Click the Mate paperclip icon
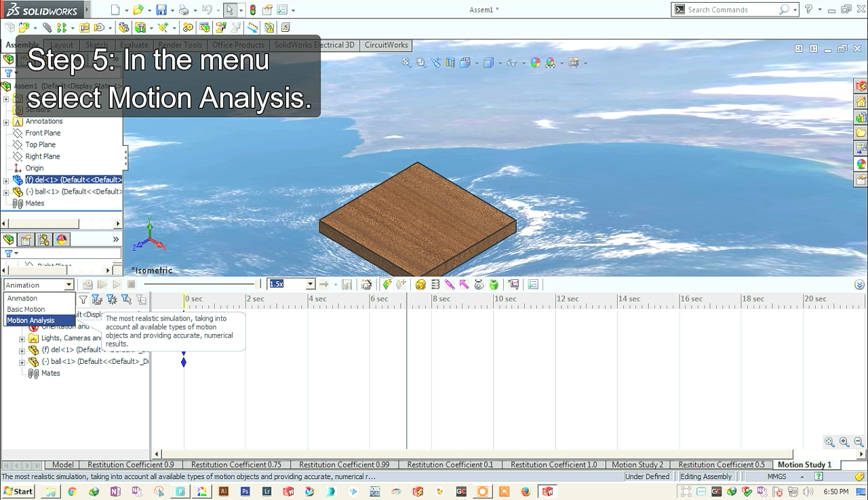The height and width of the screenshot is (500, 868). 47,28
